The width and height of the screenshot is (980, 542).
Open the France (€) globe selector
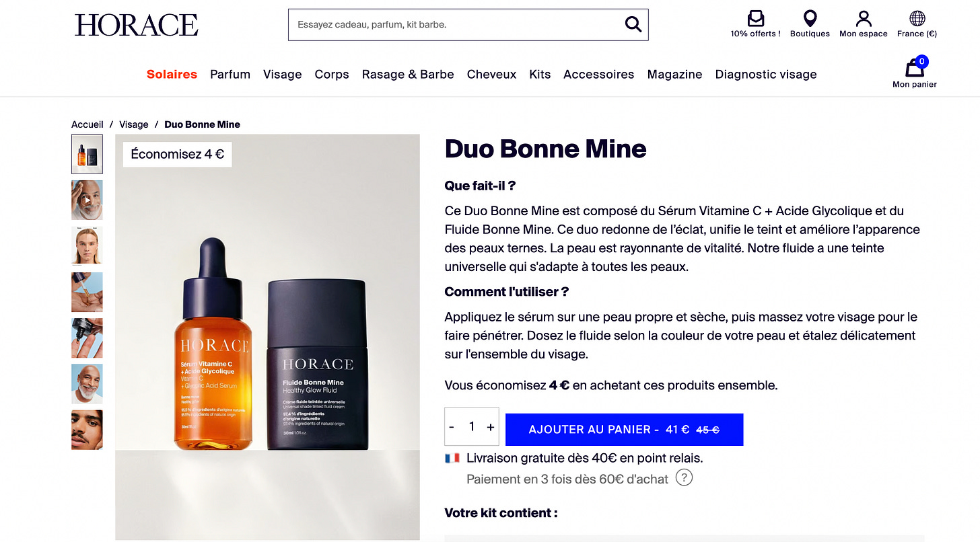click(917, 18)
